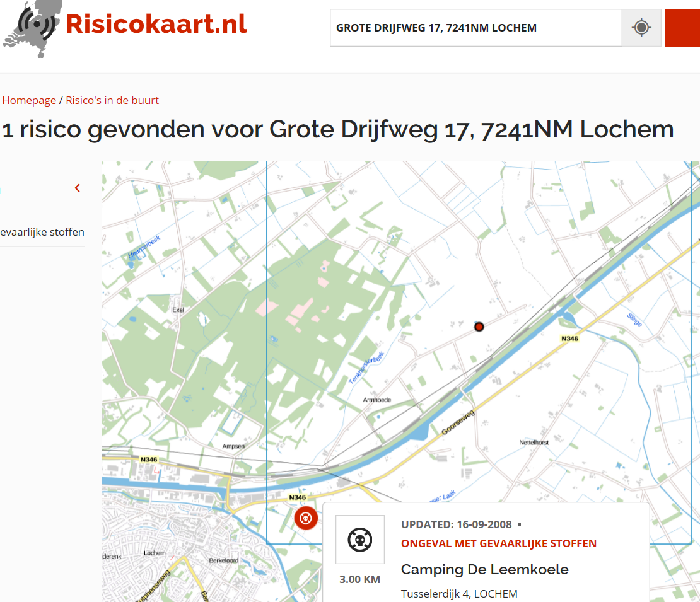Click the 3.00 KM distance label

(360, 579)
